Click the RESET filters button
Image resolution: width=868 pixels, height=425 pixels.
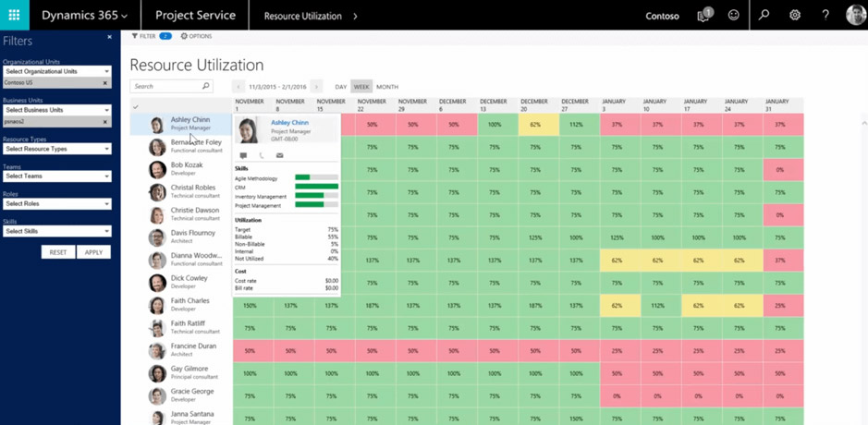click(58, 252)
